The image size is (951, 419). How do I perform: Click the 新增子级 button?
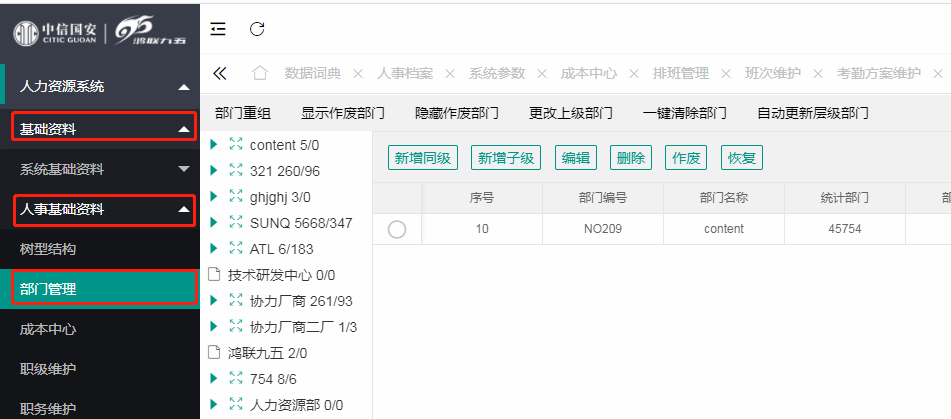(x=506, y=158)
